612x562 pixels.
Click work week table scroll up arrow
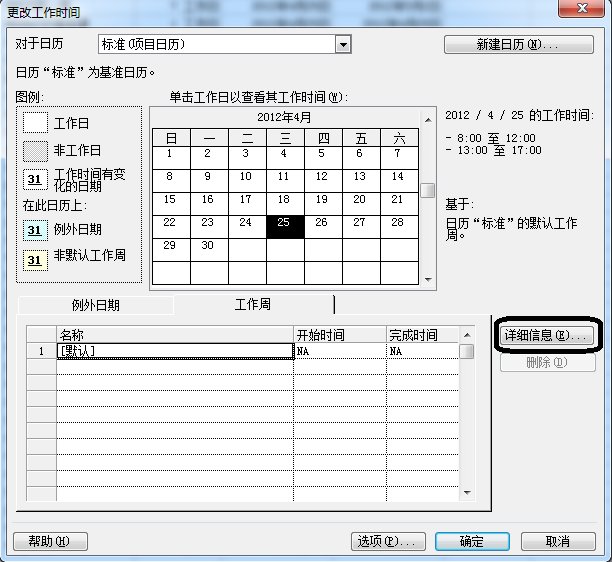pyautogui.click(x=467, y=335)
